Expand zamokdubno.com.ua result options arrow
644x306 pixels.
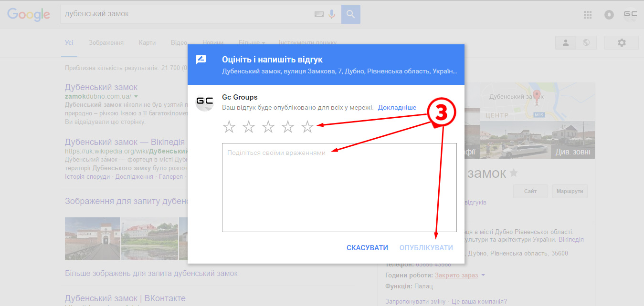point(136,96)
